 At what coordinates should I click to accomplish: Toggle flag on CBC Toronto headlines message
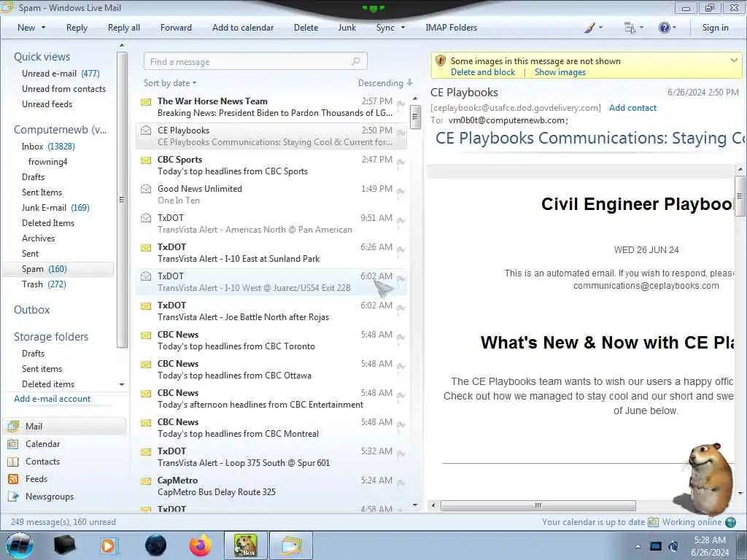(400, 337)
